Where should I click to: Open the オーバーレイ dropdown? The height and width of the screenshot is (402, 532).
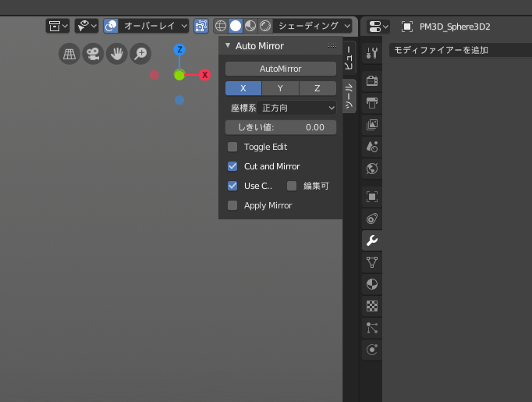tap(154, 26)
